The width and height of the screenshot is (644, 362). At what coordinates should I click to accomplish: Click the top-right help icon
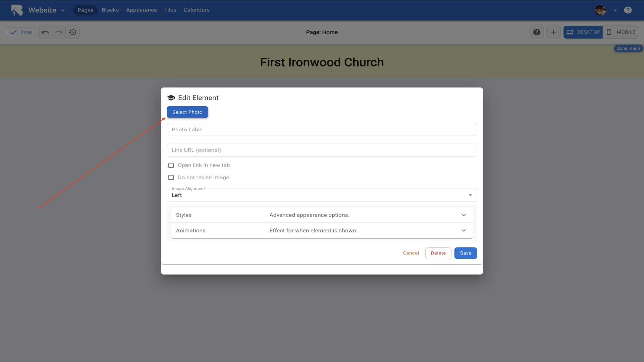point(628,10)
